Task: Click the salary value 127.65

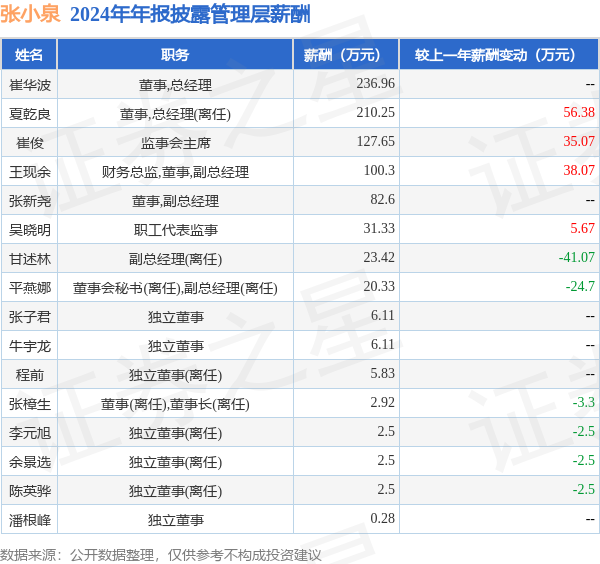Action: click(375, 141)
